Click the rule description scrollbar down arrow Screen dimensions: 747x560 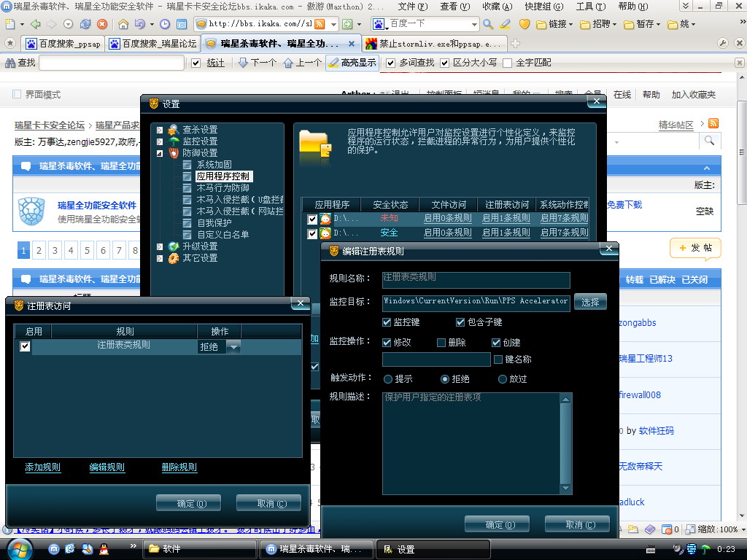point(566,488)
